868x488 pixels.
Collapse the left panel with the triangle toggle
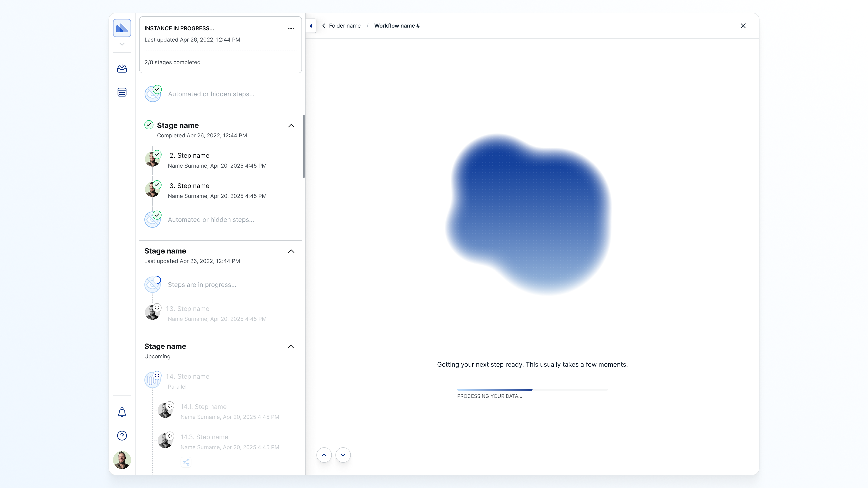(x=311, y=26)
